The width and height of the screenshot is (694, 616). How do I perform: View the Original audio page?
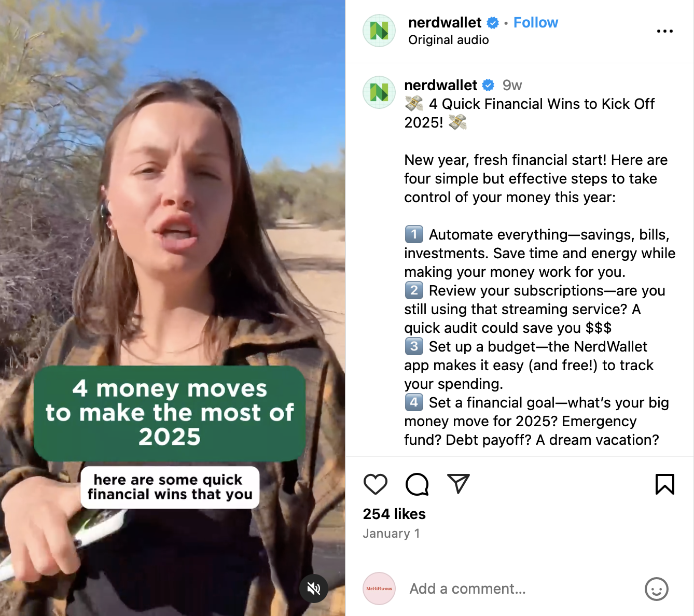(449, 40)
